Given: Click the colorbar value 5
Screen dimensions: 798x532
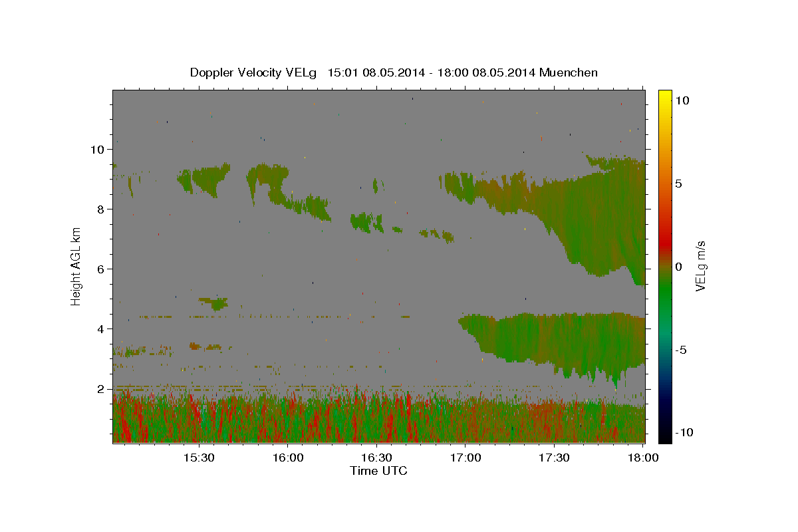Looking at the screenshot, I should 678,184.
